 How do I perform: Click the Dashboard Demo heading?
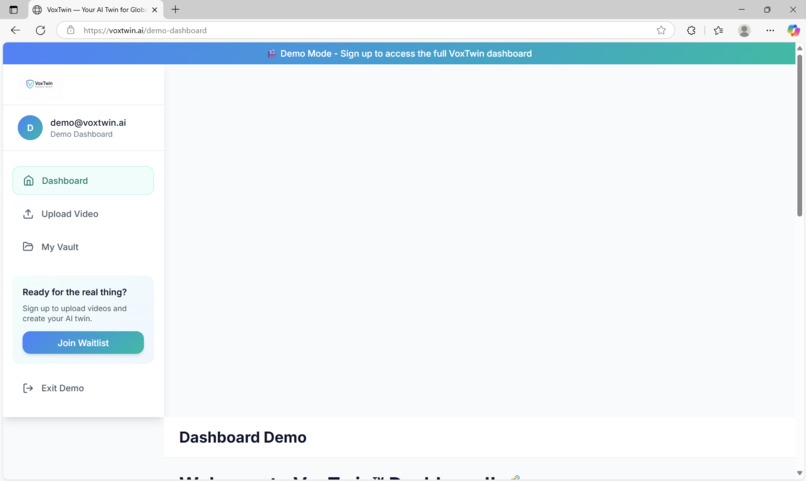(243, 437)
